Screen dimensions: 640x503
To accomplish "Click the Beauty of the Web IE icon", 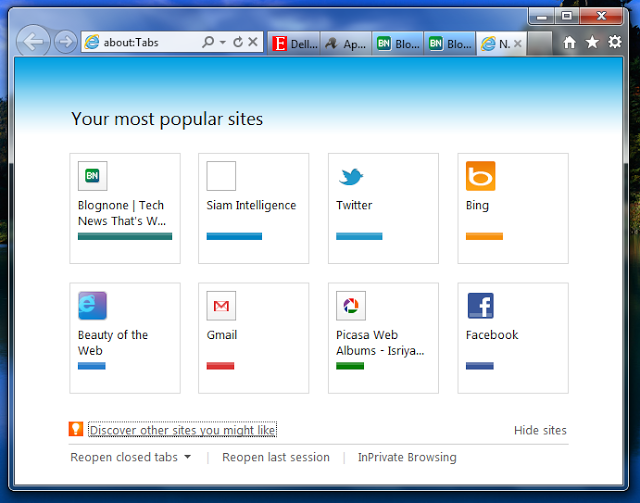I will 93,305.
